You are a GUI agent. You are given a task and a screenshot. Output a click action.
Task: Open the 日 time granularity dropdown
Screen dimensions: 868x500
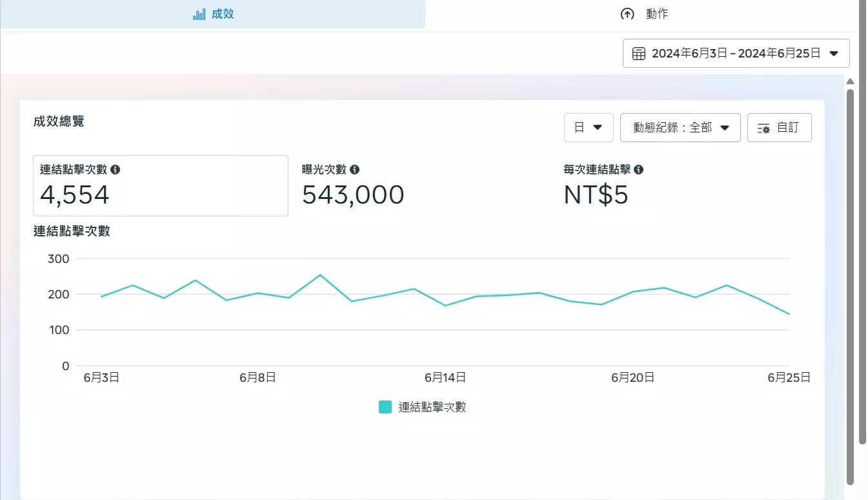(x=589, y=127)
